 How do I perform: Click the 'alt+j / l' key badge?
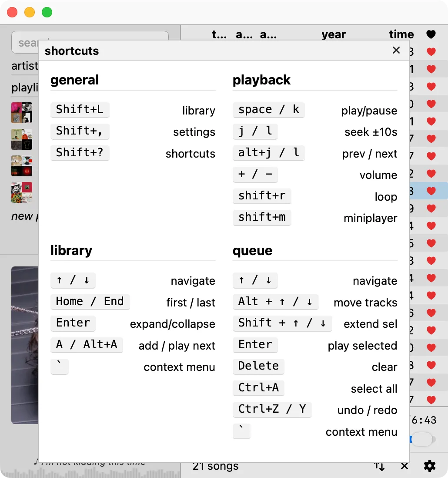coord(269,152)
